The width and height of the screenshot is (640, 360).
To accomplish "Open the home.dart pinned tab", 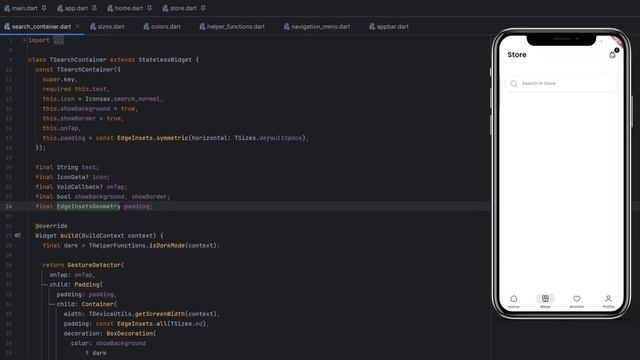I will [125, 8].
